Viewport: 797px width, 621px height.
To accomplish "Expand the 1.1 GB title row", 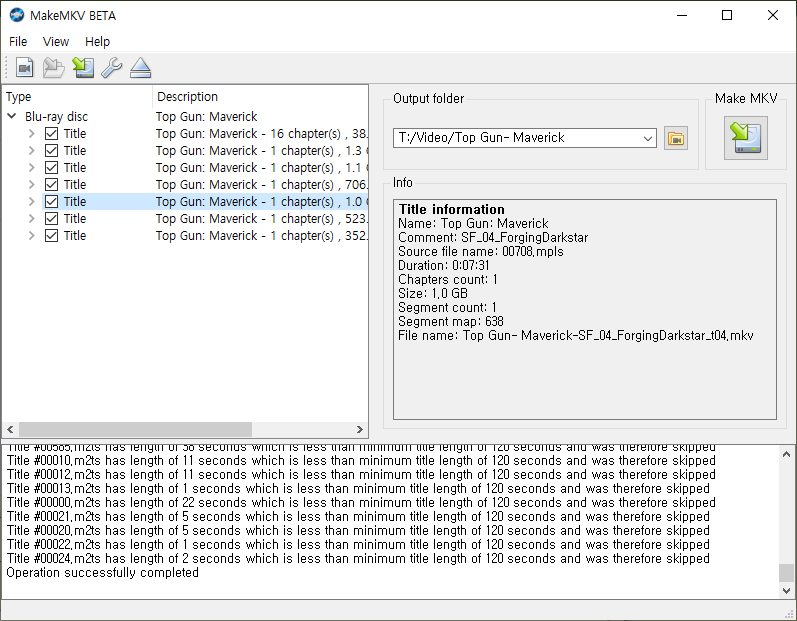I will click(32, 168).
